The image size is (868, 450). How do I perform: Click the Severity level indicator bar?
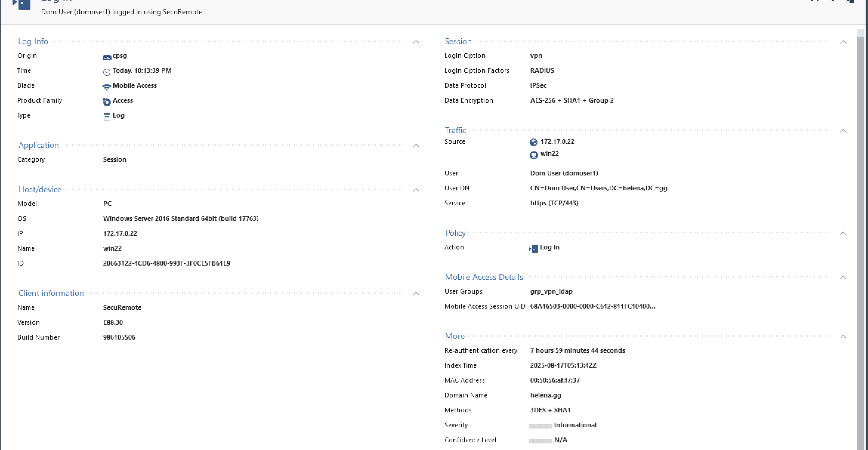540,426
